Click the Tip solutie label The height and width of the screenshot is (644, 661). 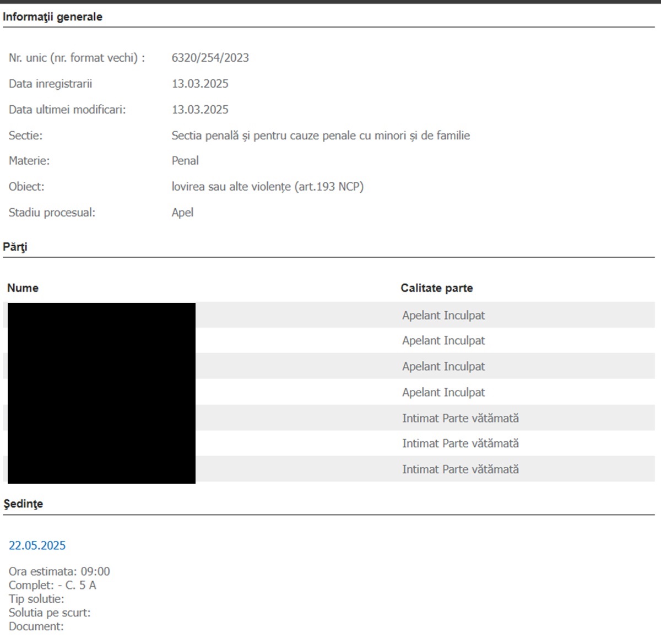pyautogui.click(x=36, y=599)
